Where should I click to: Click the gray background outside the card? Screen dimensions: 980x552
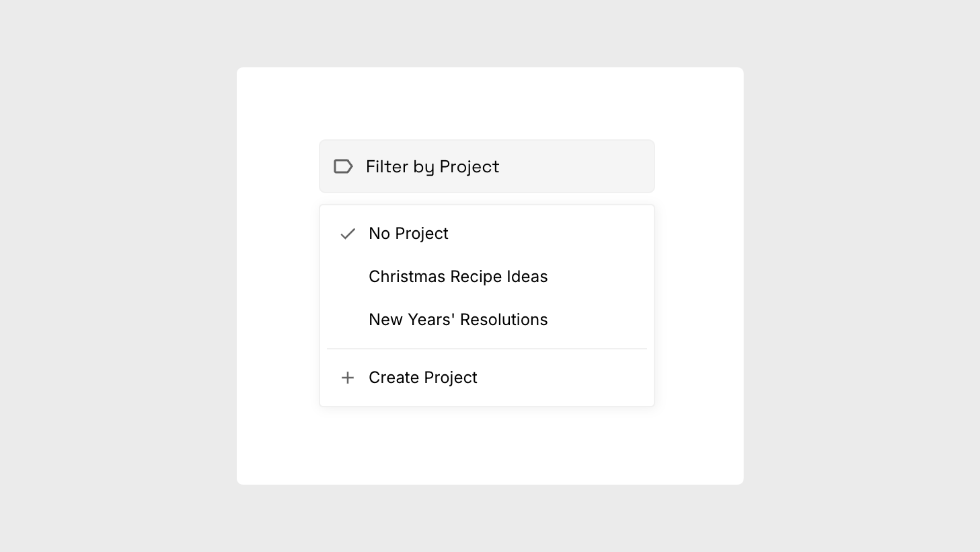(121, 269)
